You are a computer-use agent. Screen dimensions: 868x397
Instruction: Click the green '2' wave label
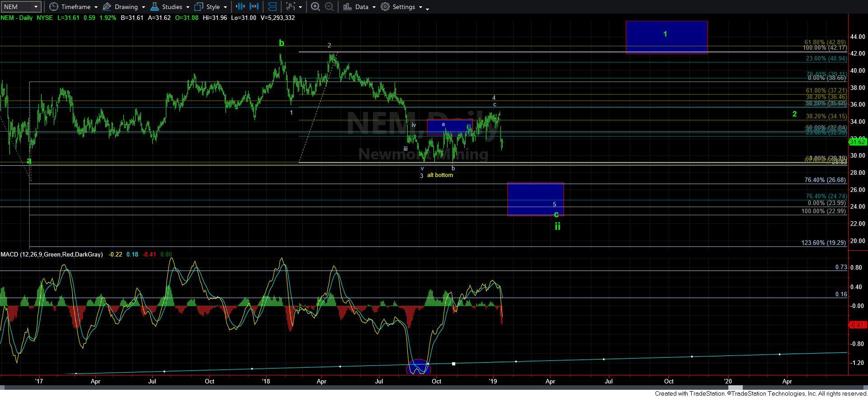click(x=794, y=114)
